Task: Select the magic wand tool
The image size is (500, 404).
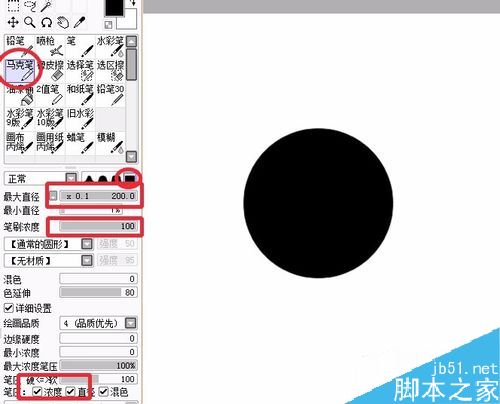Action: pyautogui.click(x=47, y=5)
